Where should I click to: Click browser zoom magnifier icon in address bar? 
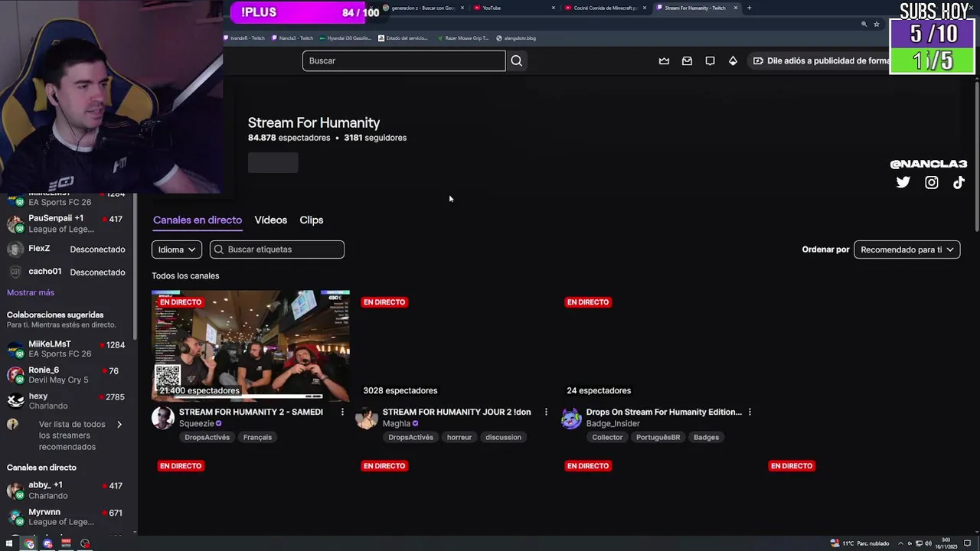tap(864, 24)
